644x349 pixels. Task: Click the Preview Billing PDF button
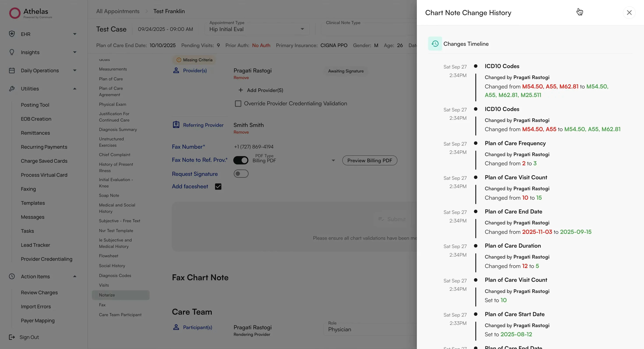[x=370, y=160]
